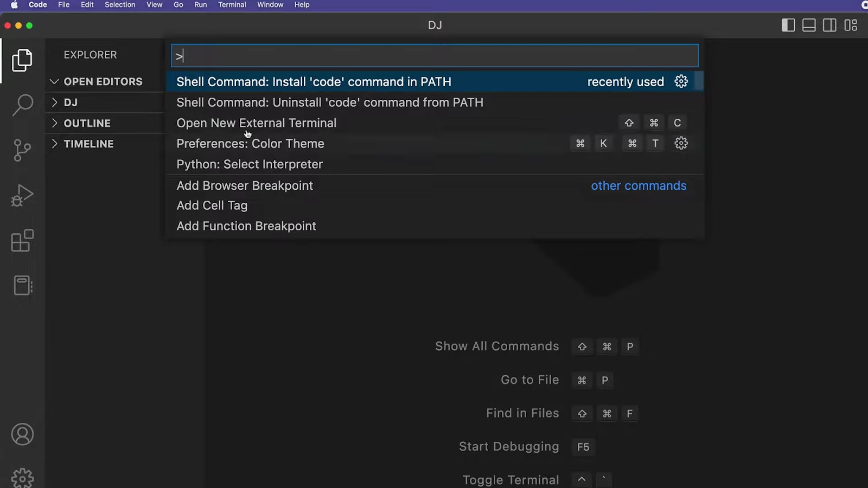Open the File menu
This screenshot has width=868, height=488.
coord(64,5)
